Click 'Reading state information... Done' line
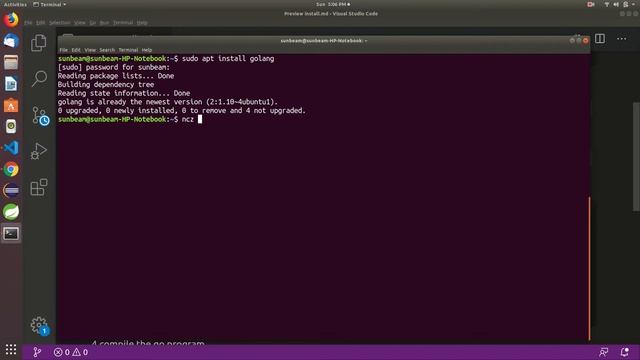 coord(124,93)
